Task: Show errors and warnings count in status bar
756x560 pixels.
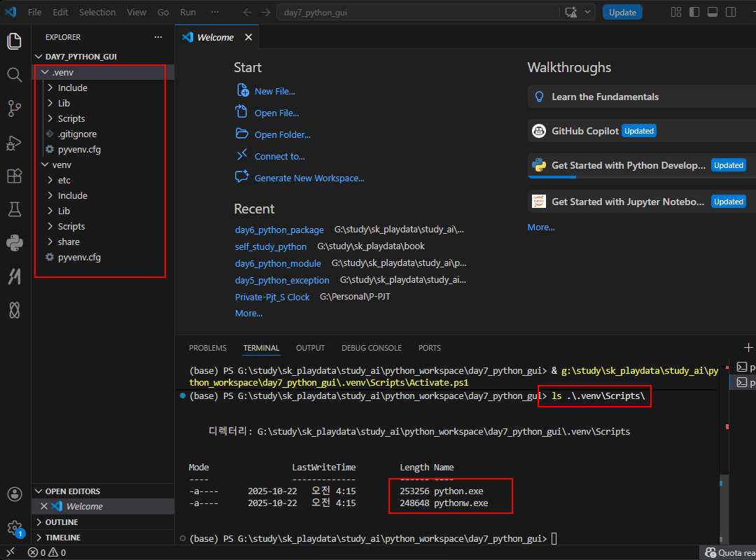Action: click(x=47, y=552)
